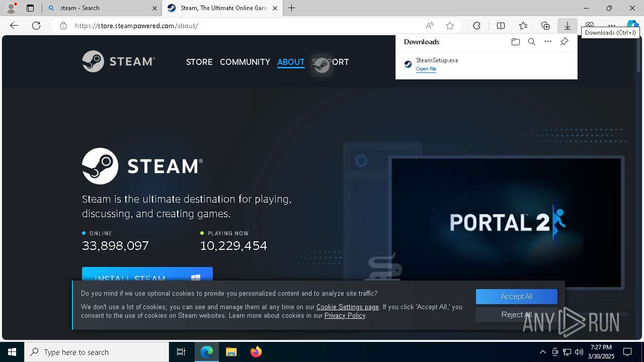Open the Favorites list

(523, 26)
